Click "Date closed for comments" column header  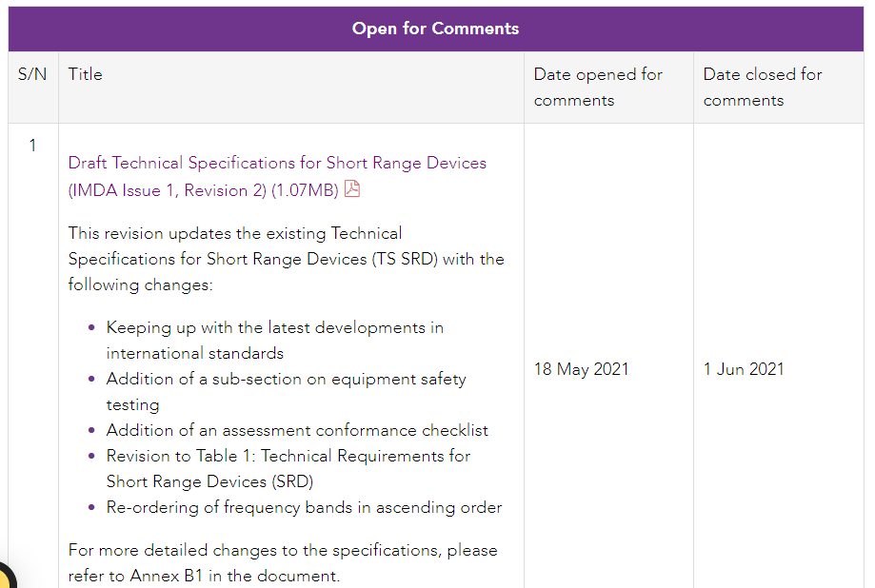[762, 87]
